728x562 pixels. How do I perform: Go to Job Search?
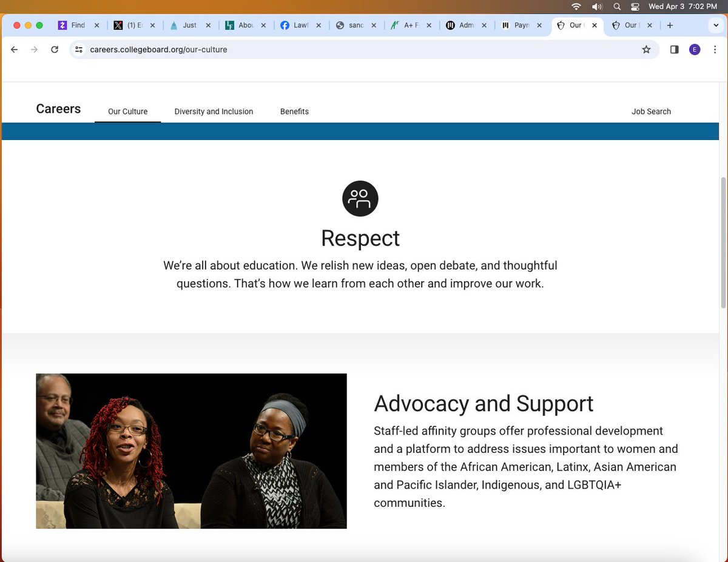(651, 112)
